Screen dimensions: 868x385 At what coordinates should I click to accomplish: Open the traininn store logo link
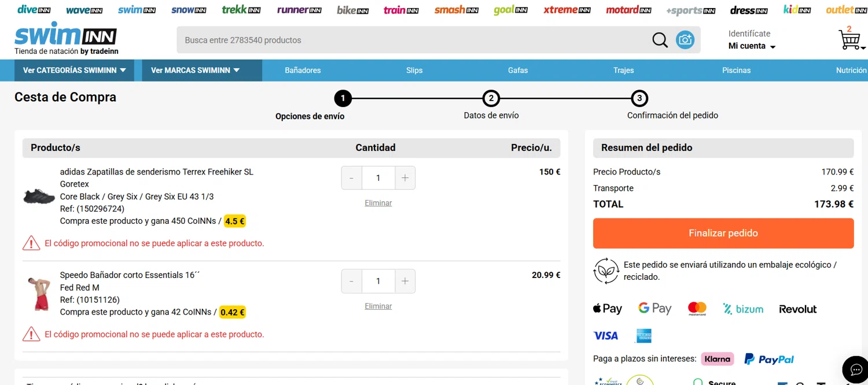click(x=401, y=10)
